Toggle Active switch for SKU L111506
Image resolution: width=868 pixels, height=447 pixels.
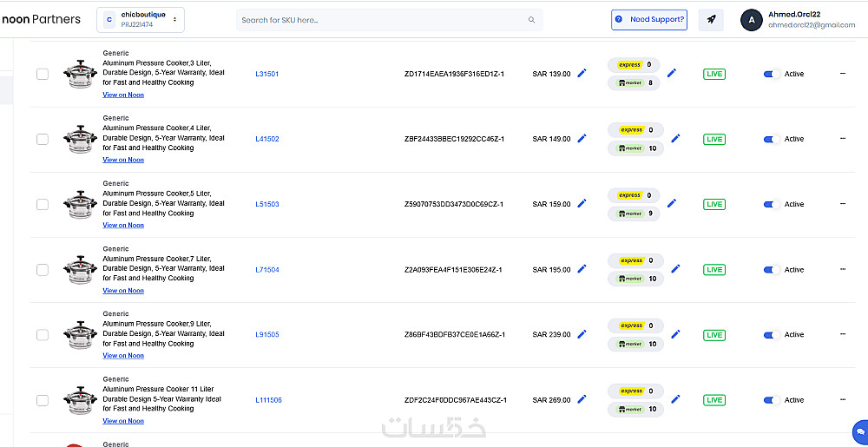point(771,400)
